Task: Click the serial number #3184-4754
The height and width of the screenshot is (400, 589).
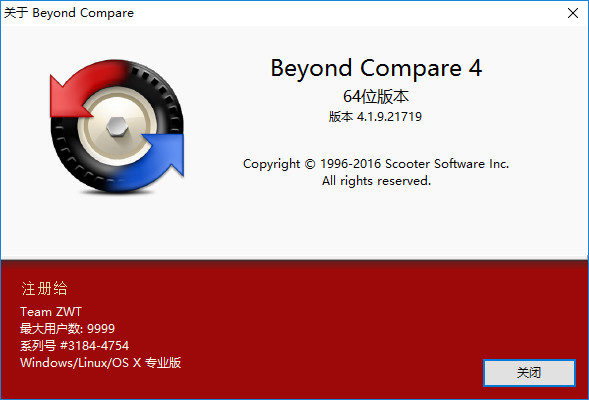Action: click(94, 346)
